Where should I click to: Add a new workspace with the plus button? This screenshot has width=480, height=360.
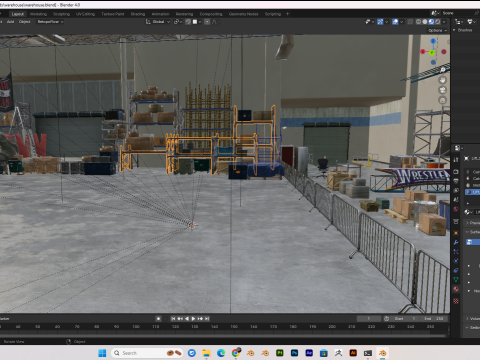click(x=287, y=14)
